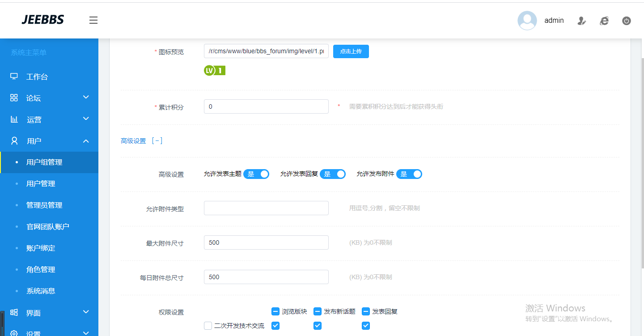Click the 累计积分 input field
The image size is (644, 336).
click(x=266, y=106)
